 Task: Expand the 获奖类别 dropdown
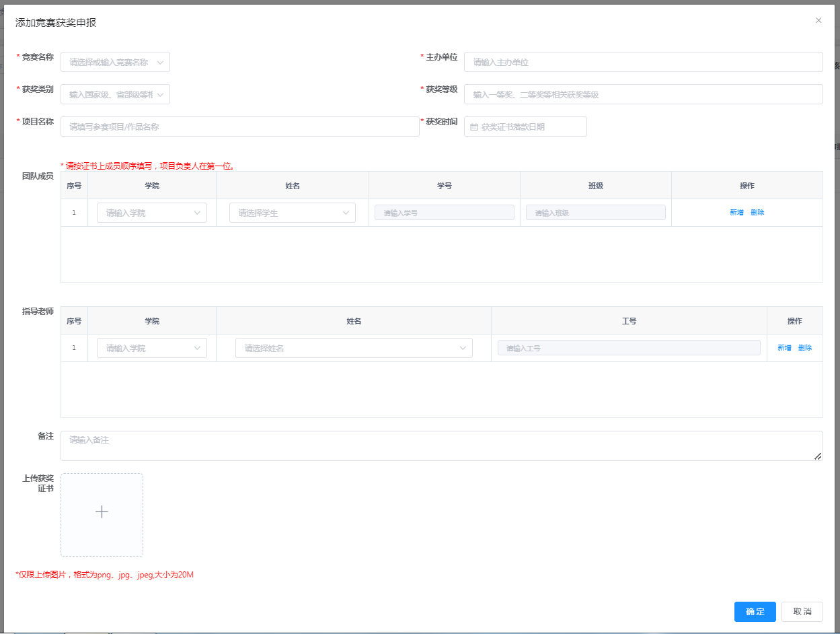115,94
